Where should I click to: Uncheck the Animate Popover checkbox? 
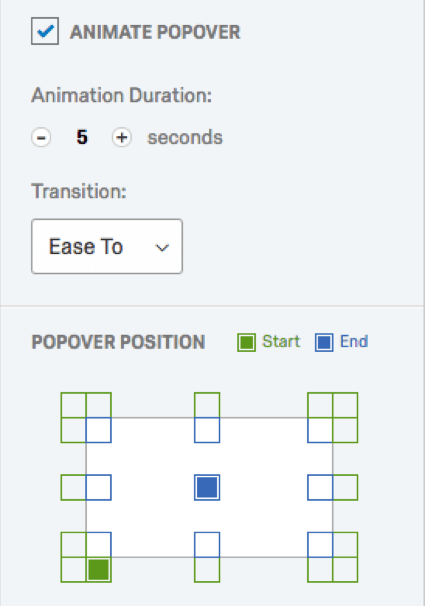45,31
